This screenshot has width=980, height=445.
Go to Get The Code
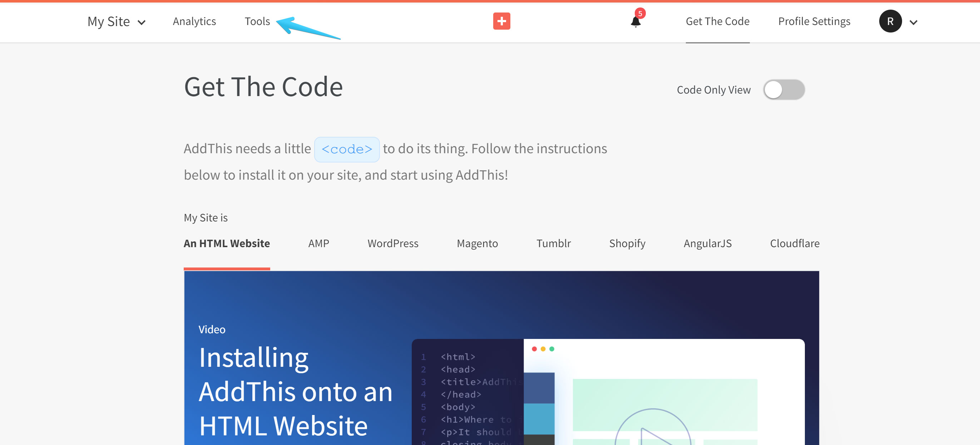point(717,21)
